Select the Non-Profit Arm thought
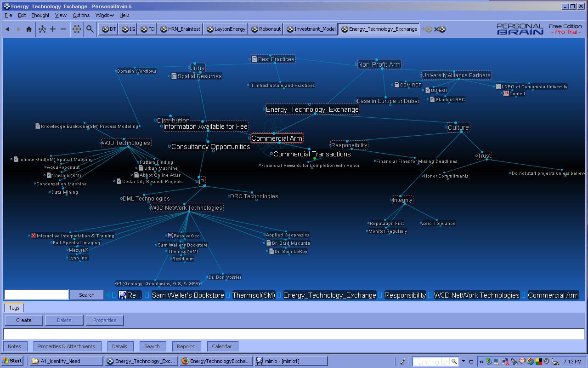Screen dimensions: 588x368 379,64
